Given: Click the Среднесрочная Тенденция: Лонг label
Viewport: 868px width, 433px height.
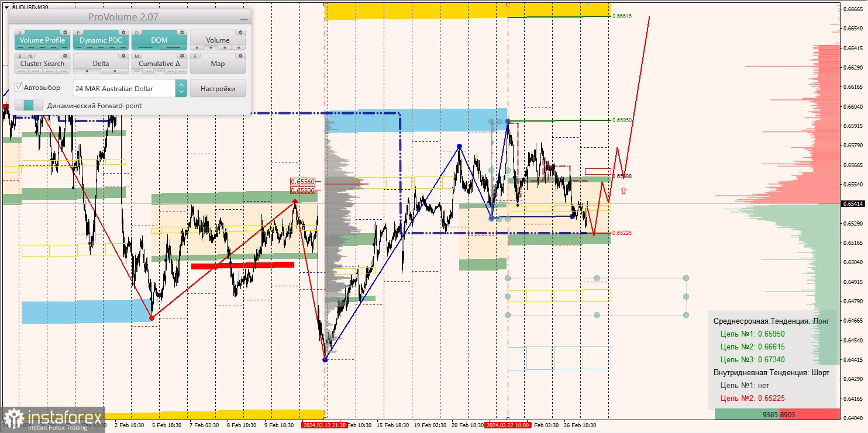Looking at the screenshot, I should [x=771, y=321].
